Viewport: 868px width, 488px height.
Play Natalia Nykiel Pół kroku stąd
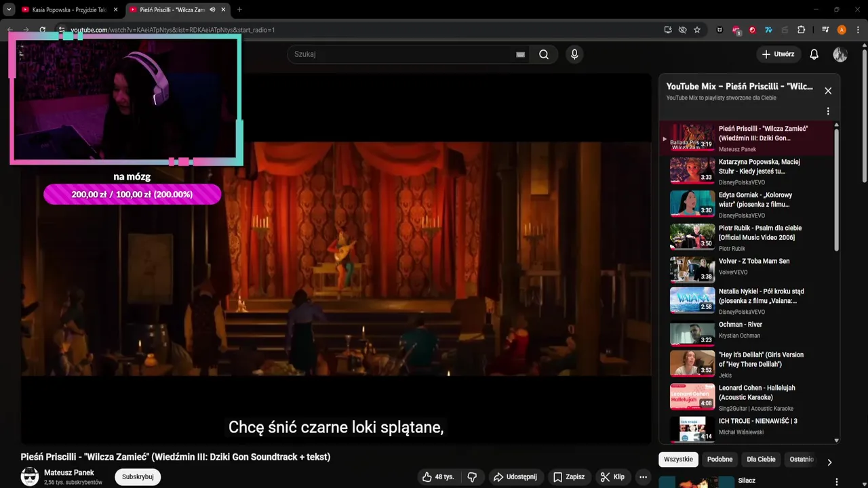pos(747,301)
